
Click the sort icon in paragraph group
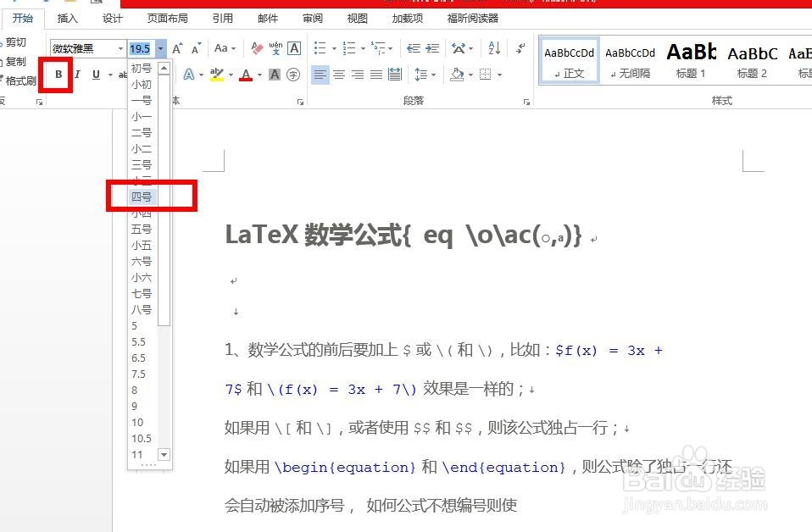tap(493, 47)
